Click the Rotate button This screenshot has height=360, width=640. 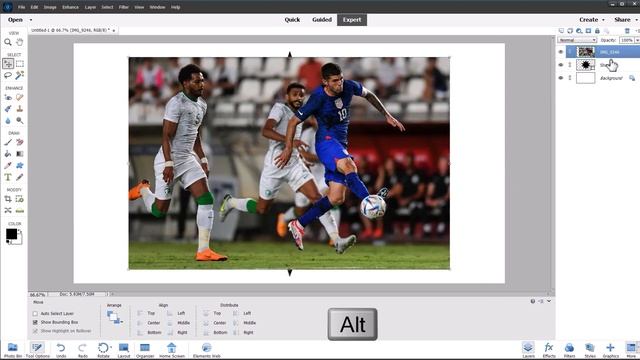coord(104,350)
